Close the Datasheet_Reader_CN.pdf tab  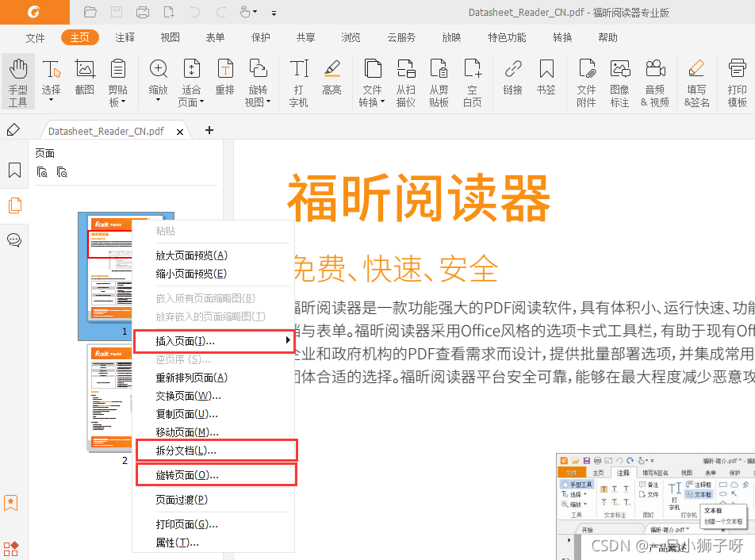coord(180,132)
